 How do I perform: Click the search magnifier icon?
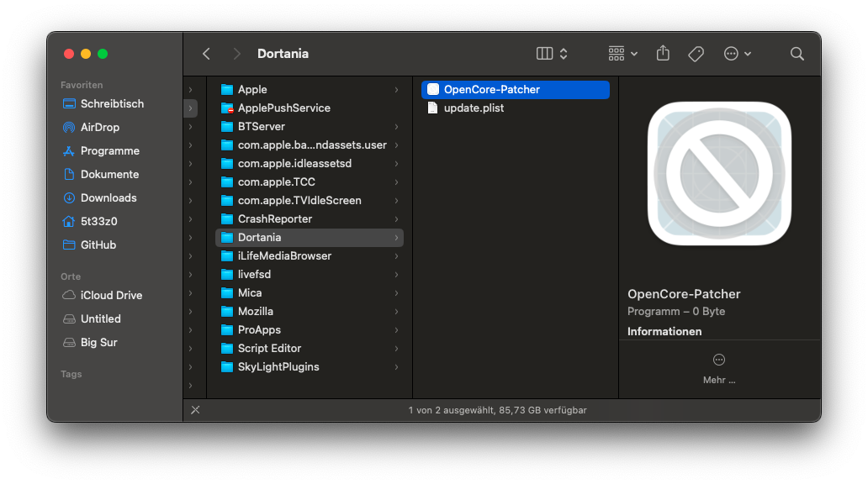797,54
